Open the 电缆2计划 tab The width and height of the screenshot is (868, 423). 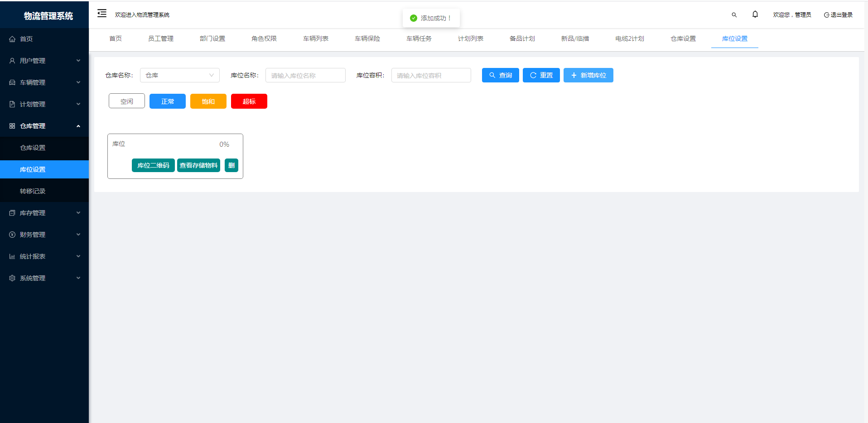[630, 39]
